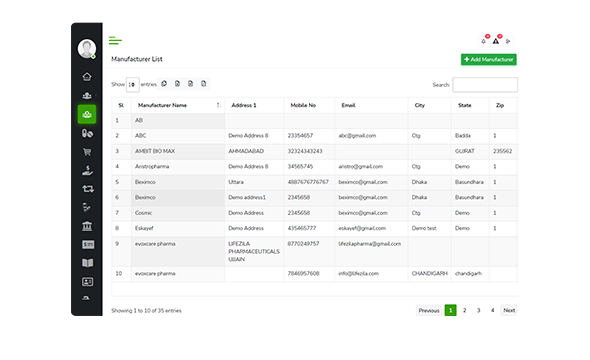Image resolution: width=590 pixels, height=360 pixels.
Task: Click the 'Aristropharma' name cell
Action: click(178, 167)
